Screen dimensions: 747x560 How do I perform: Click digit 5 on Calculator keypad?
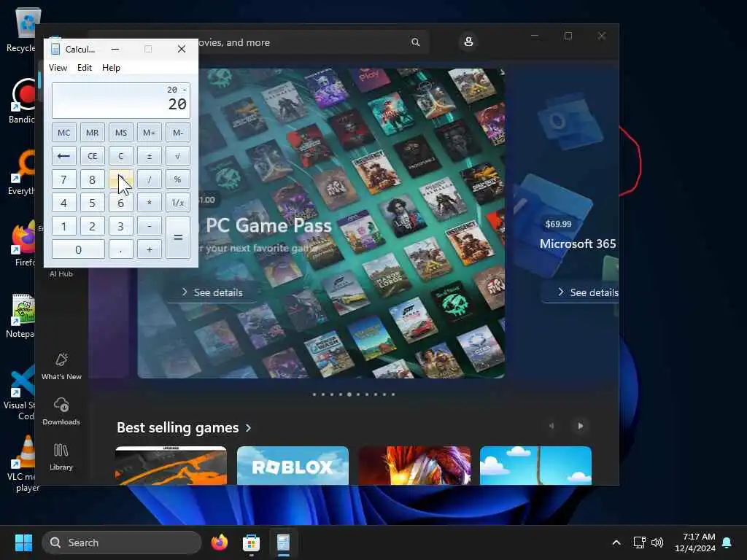click(x=93, y=203)
